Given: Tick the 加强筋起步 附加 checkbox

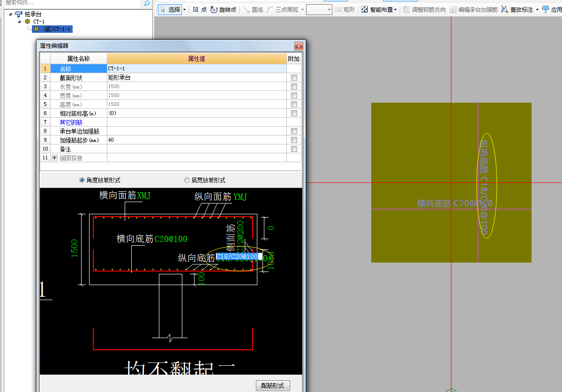Looking at the screenshot, I should coord(294,140).
